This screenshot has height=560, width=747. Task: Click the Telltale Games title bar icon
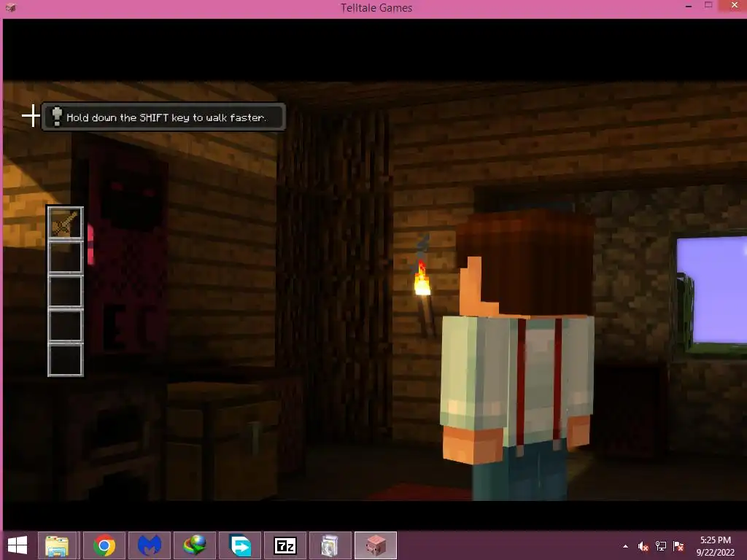tap(10, 7)
